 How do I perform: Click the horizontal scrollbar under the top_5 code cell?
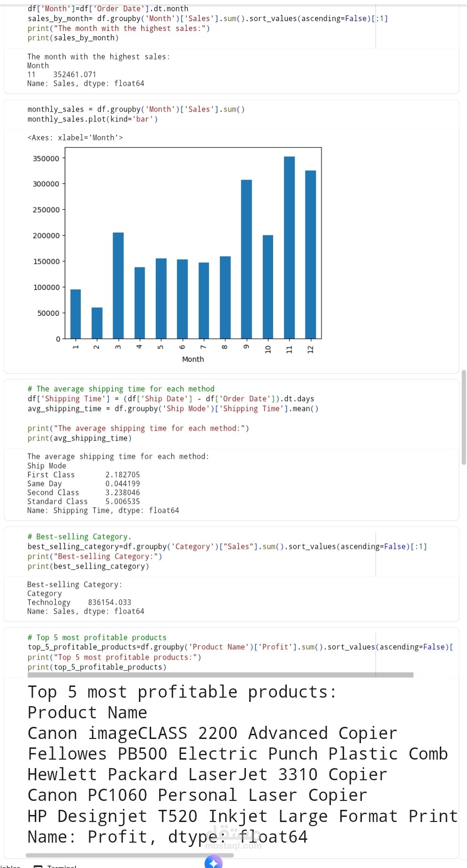tap(221, 675)
